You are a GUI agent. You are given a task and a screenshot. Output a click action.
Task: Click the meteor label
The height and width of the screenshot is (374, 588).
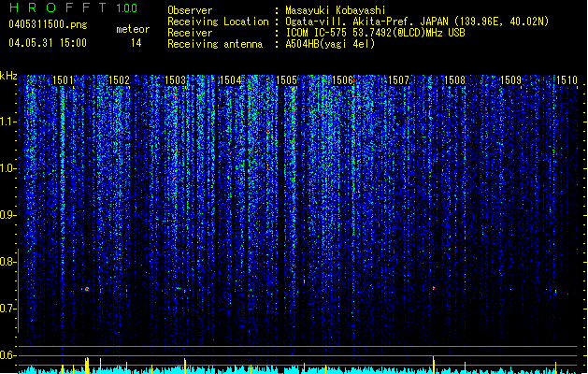pyautogui.click(x=133, y=29)
